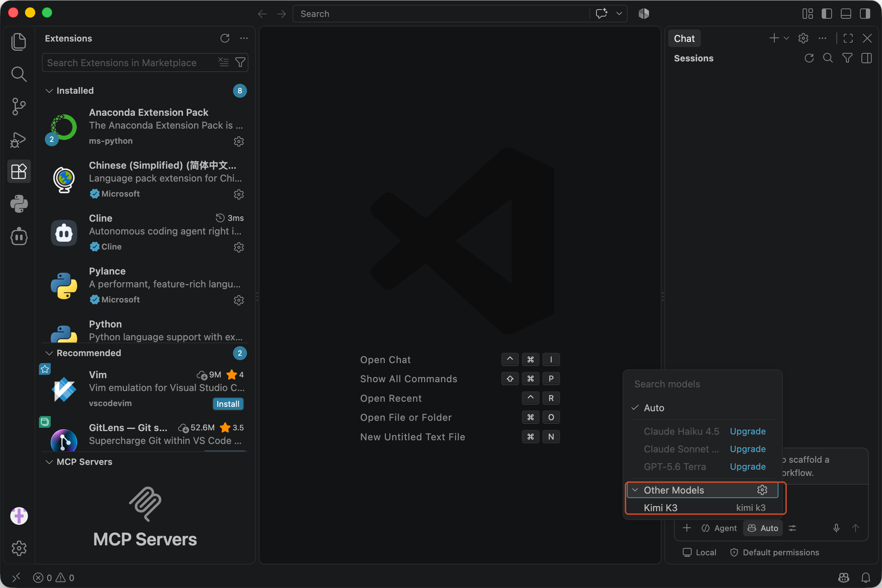Viewport: 882px width, 588px height.
Task: Open new chat dropdown arrow
Action: click(x=786, y=38)
